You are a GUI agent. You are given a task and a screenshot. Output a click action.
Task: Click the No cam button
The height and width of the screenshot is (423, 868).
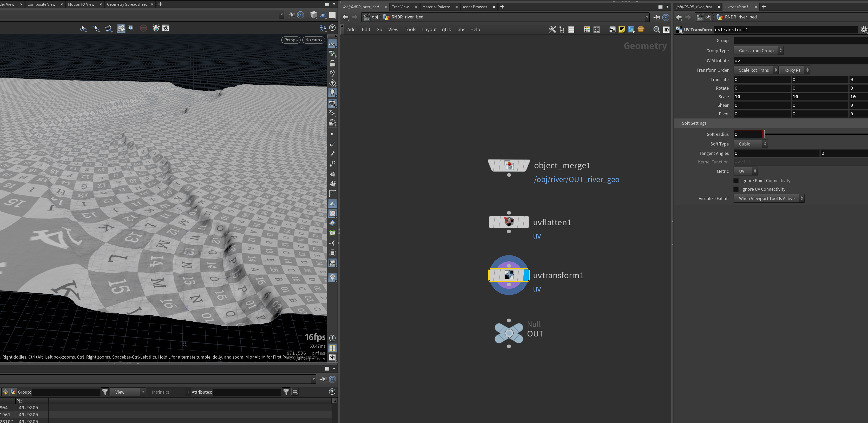(314, 40)
